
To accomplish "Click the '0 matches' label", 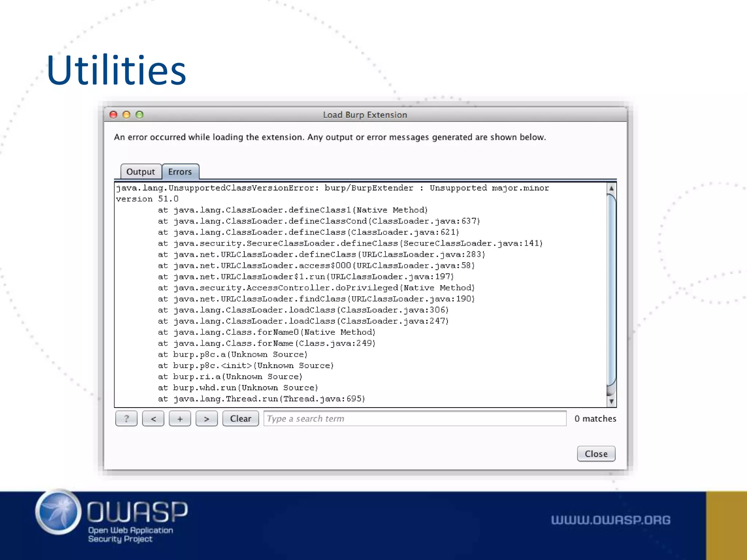I will click(x=595, y=419).
